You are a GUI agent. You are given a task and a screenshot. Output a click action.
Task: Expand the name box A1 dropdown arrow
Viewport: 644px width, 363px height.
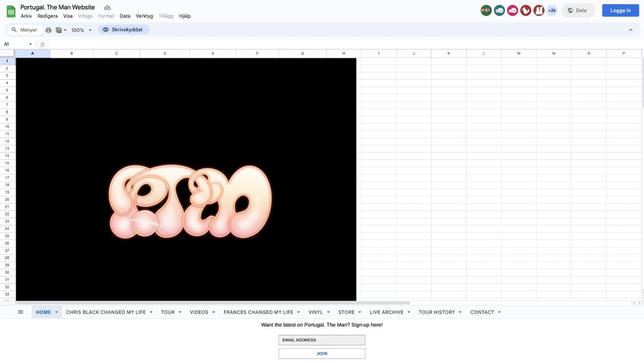pos(30,44)
